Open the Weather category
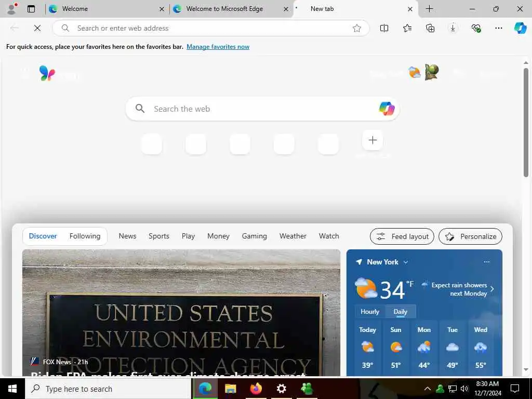Screen dimensions: 532x399 click(293, 236)
